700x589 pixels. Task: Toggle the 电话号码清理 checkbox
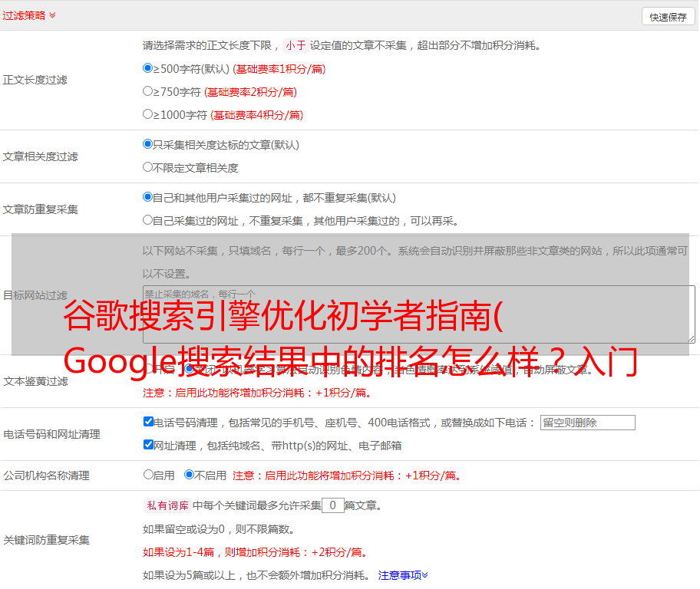148,422
